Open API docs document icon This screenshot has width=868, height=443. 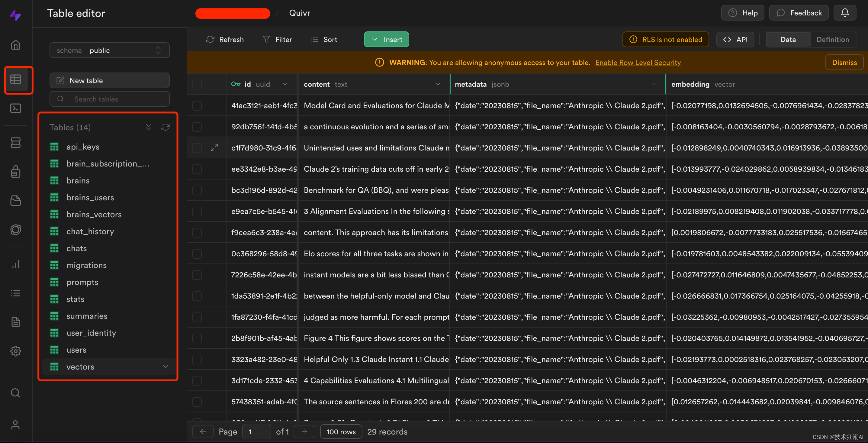[15, 322]
